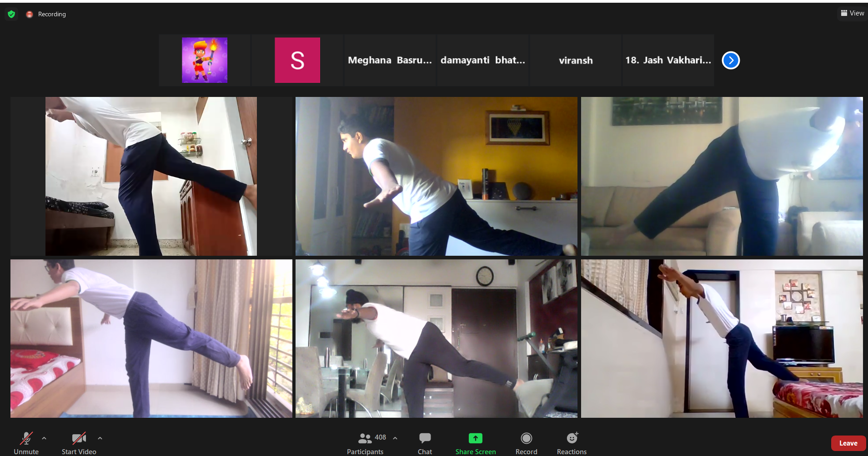Viewport: 868px width, 456px height.
Task: Leave the meeting
Action: tap(848, 443)
